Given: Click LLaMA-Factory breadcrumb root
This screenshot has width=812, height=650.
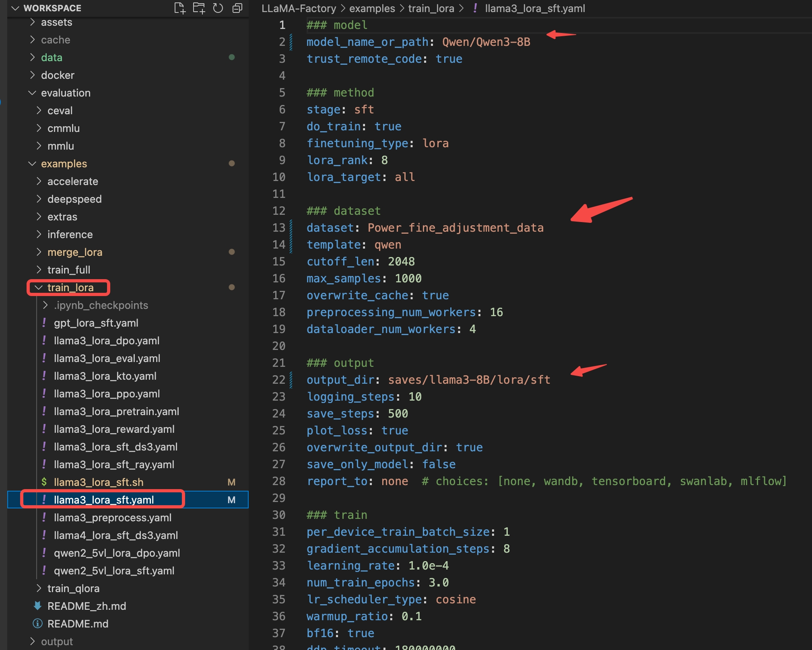Looking at the screenshot, I should click(x=299, y=8).
